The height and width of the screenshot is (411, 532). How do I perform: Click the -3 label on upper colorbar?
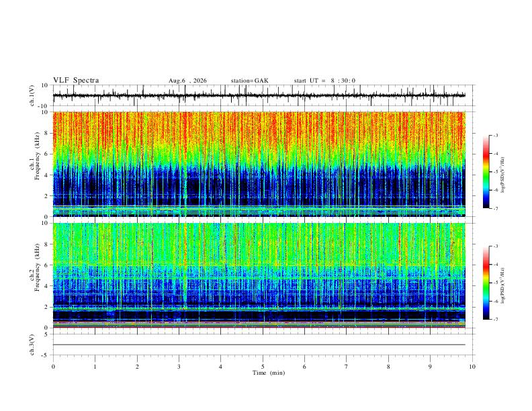[x=495, y=135]
